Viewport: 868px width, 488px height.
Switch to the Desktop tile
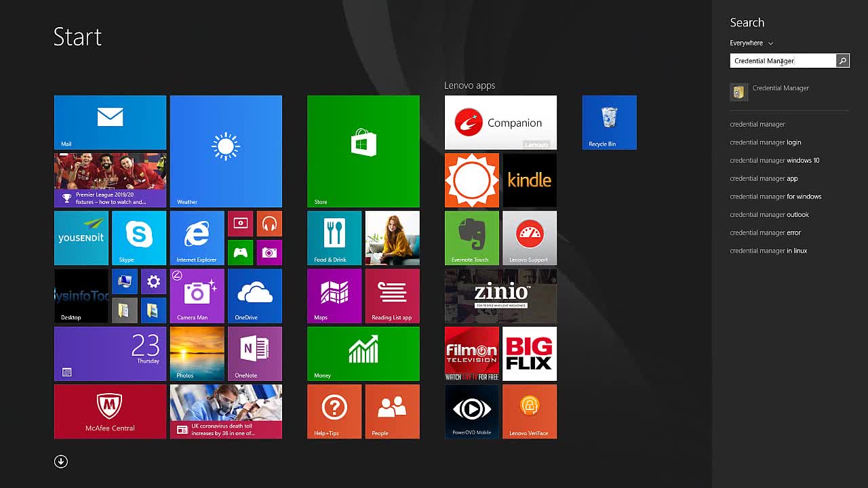81,296
